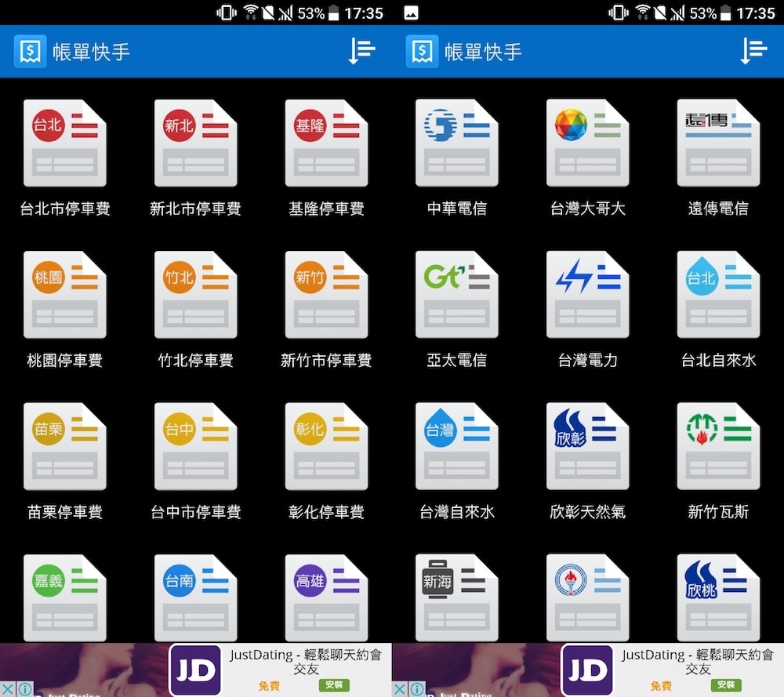Tap the 欣彰天然氣 gas bill

pyautogui.click(x=587, y=446)
